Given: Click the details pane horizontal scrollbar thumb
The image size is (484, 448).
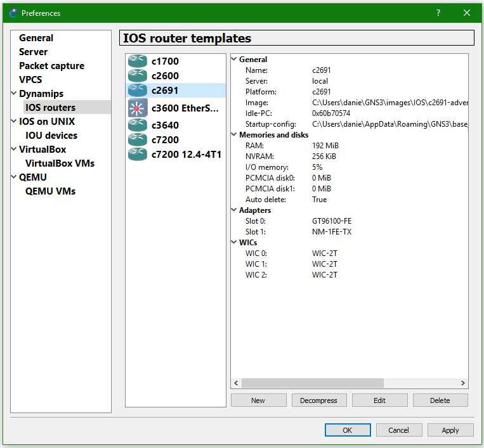Looking at the screenshot, I should click(312, 383).
